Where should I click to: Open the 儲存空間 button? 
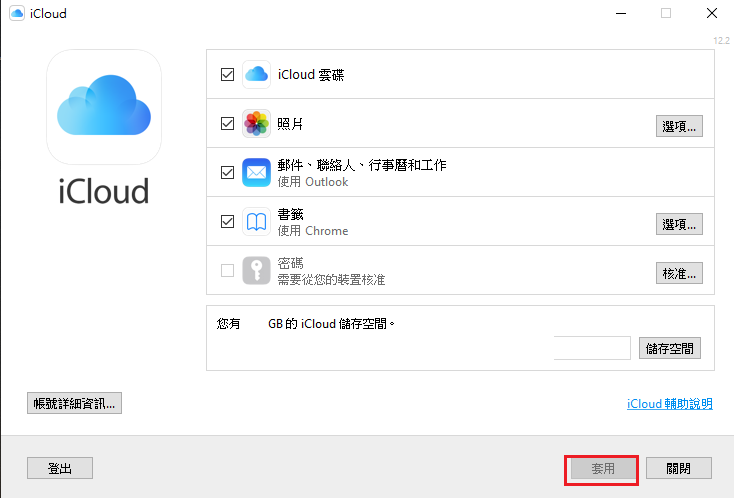pos(670,348)
